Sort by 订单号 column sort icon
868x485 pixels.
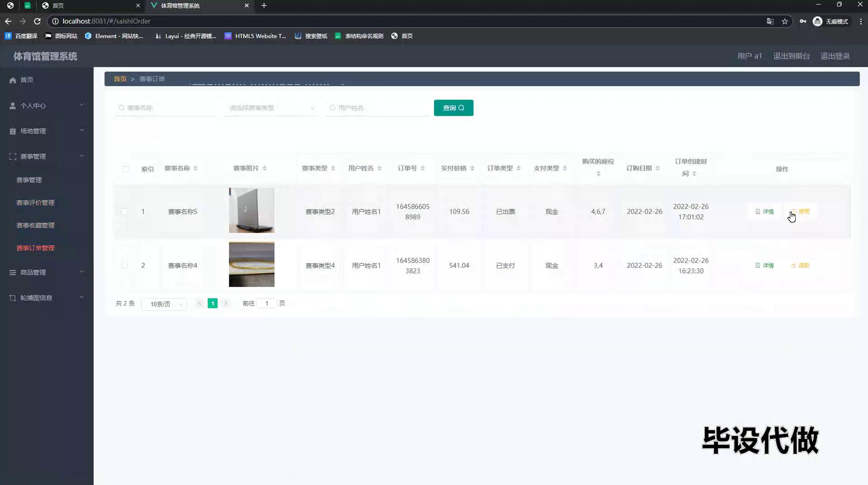423,168
